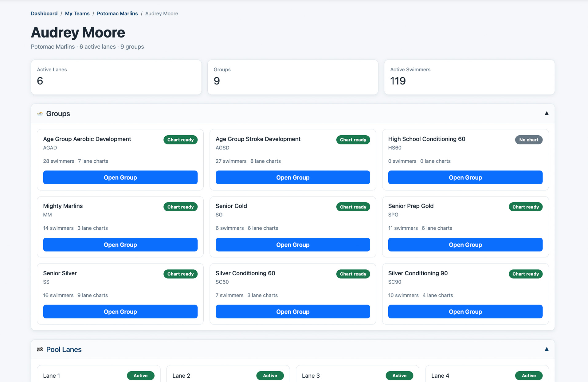Open Group for Age Group Aerobic Development

pyautogui.click(x=120, y=177)
